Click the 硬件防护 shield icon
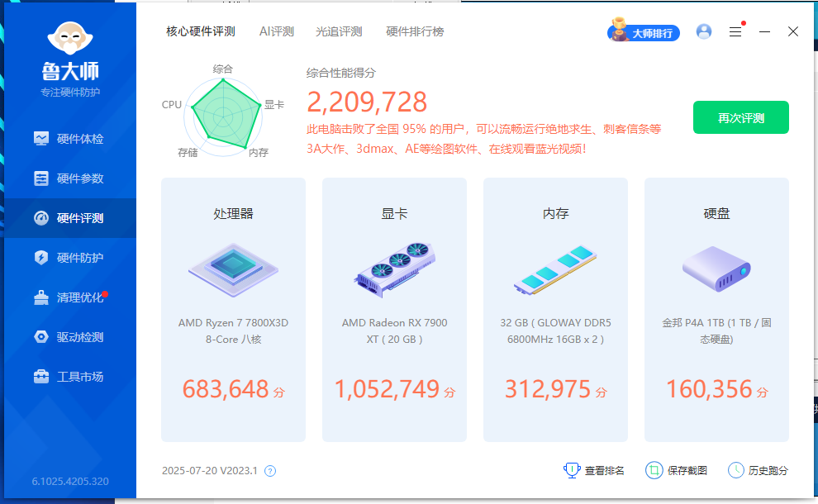 [x=41, y=258]
